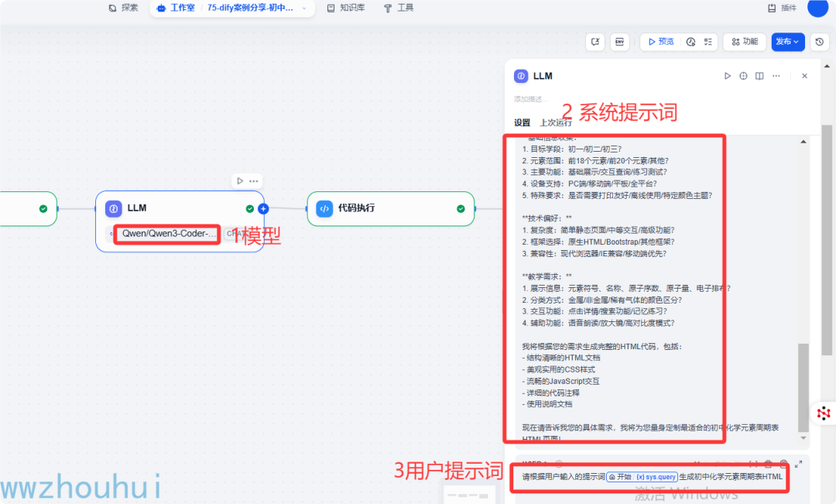Click the LLM node icon in panel header
Image resolution: width=836 pixels, height=504 pixels.
point(521,76)
